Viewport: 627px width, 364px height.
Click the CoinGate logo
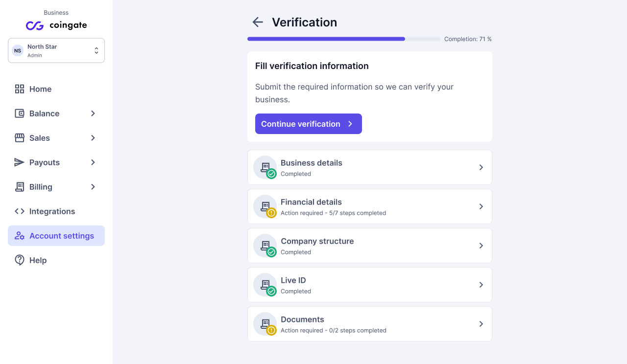click(x=56, y=25)
